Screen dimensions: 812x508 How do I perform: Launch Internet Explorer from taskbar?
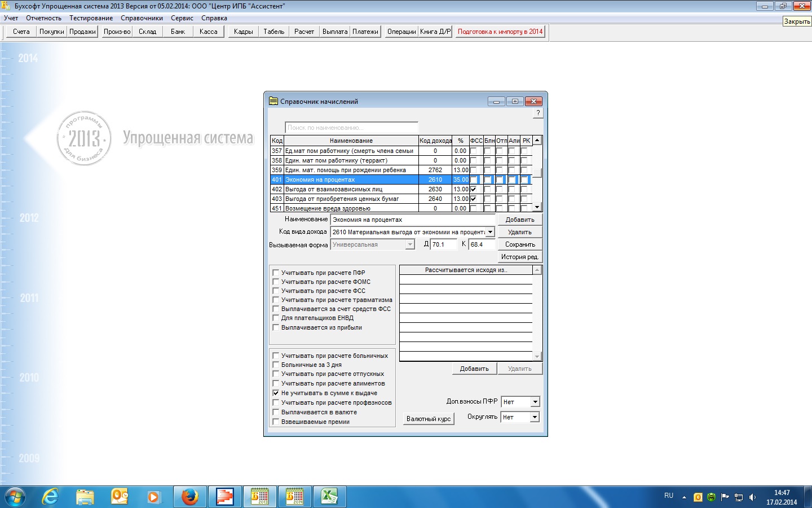tap(51, 497)
